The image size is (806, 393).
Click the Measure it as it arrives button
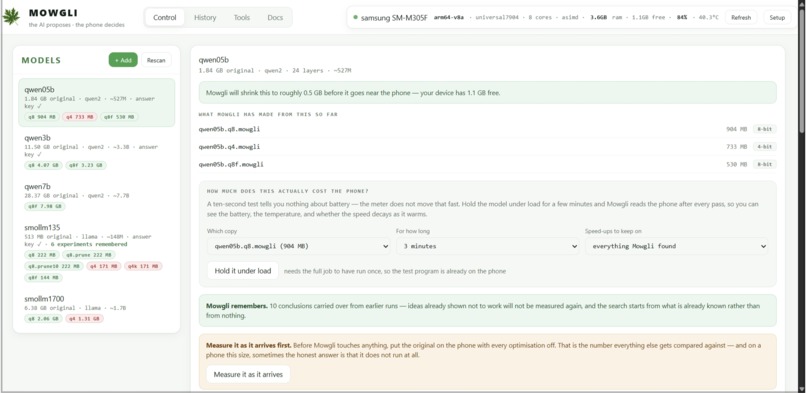point(248,375)
